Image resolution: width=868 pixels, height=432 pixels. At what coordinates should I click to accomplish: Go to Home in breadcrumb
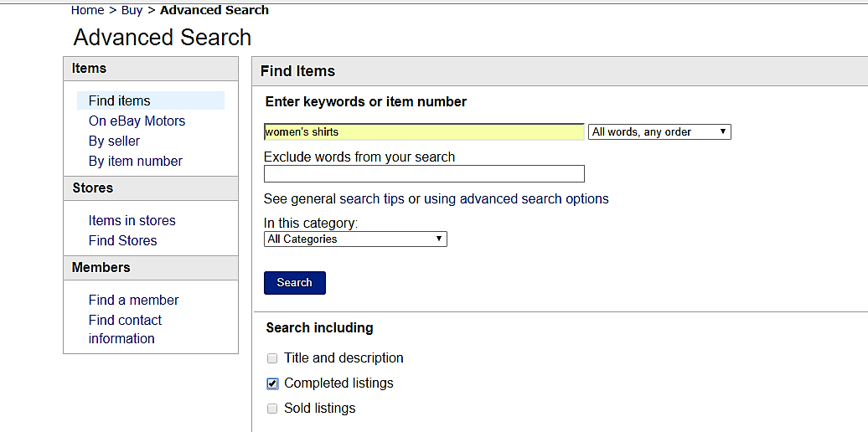click(87, 10)
